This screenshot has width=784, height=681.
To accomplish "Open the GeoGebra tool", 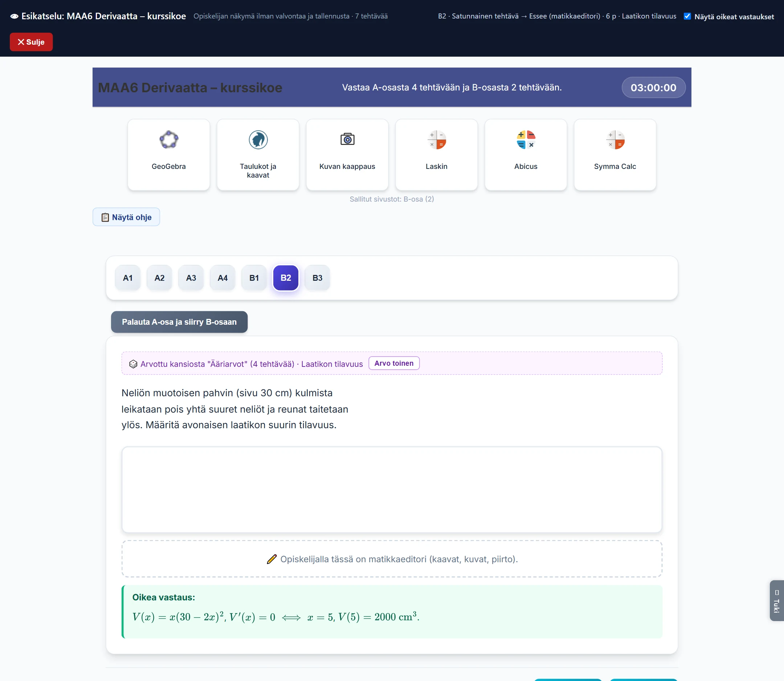I will 169,155.
